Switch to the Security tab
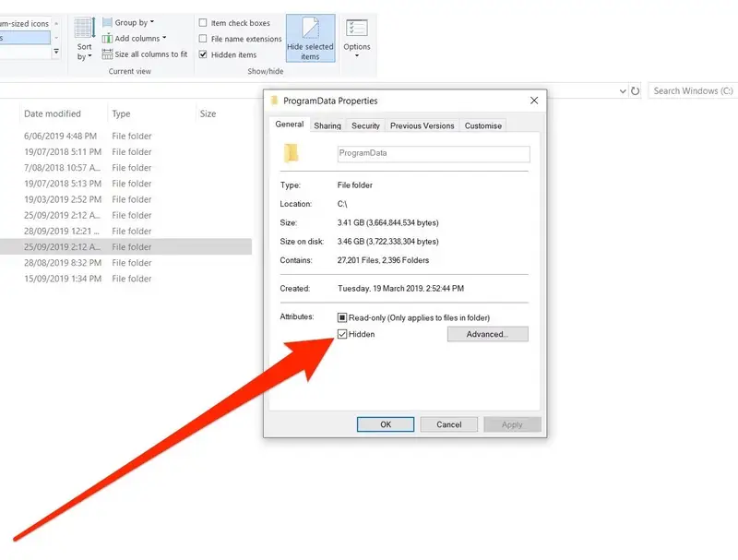This screenshot has height=560, width=738. 365,125
